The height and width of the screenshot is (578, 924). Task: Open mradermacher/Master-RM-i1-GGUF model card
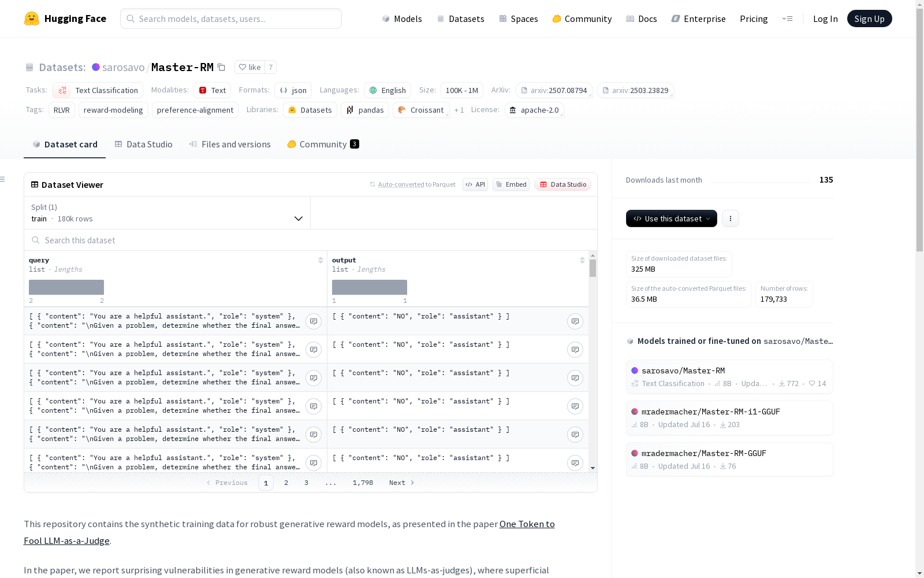point(729,418)
